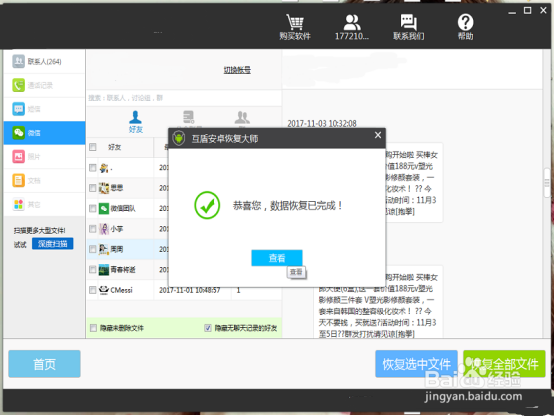Select the Photos sidebar item
554x416 pixels.
[45, 156]
